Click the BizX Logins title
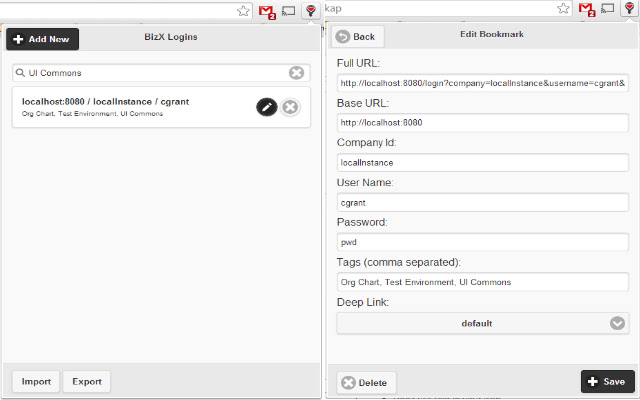Screen dimensions: 640x400 (x=171, y=37)
